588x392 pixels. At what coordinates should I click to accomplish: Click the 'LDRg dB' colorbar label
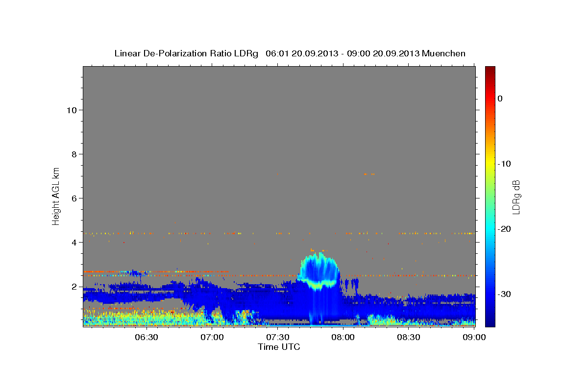(x=515, y=197)
